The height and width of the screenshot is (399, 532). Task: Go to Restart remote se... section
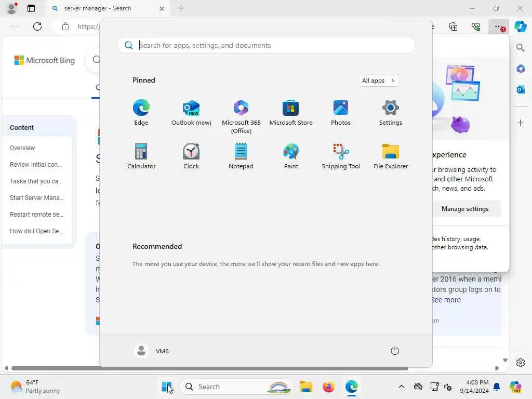(37, 215)
